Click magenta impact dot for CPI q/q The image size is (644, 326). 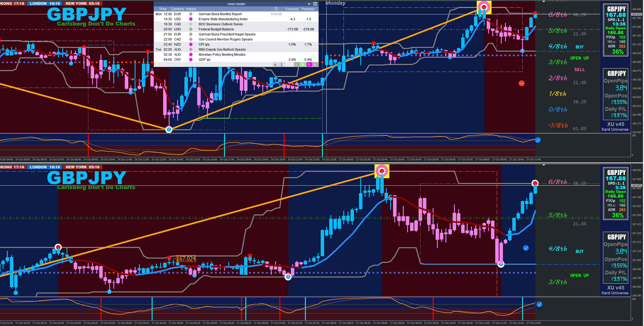tap(191, 44)
